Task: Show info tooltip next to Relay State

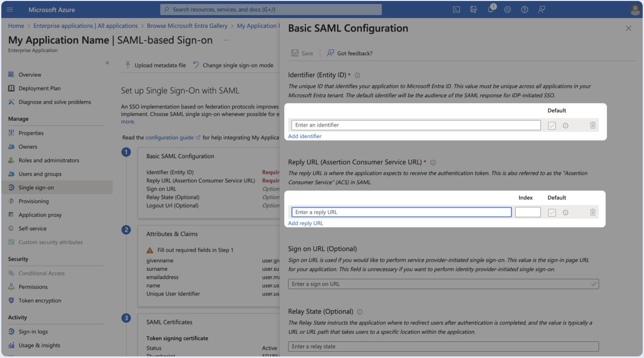Action: point(359,312)
